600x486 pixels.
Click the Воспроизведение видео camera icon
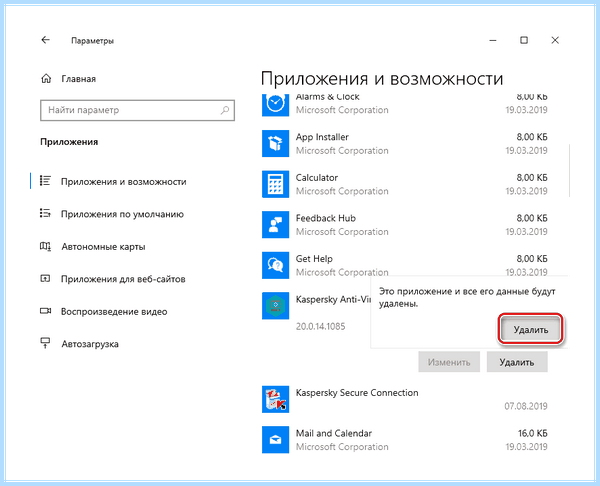[x=46, y=311]
